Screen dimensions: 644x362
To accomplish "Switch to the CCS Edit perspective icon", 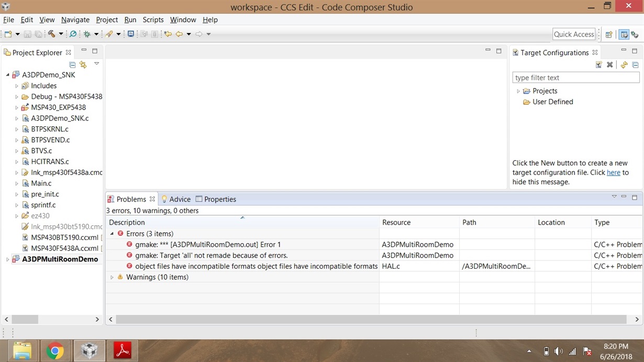I will [x=624, y=35].
